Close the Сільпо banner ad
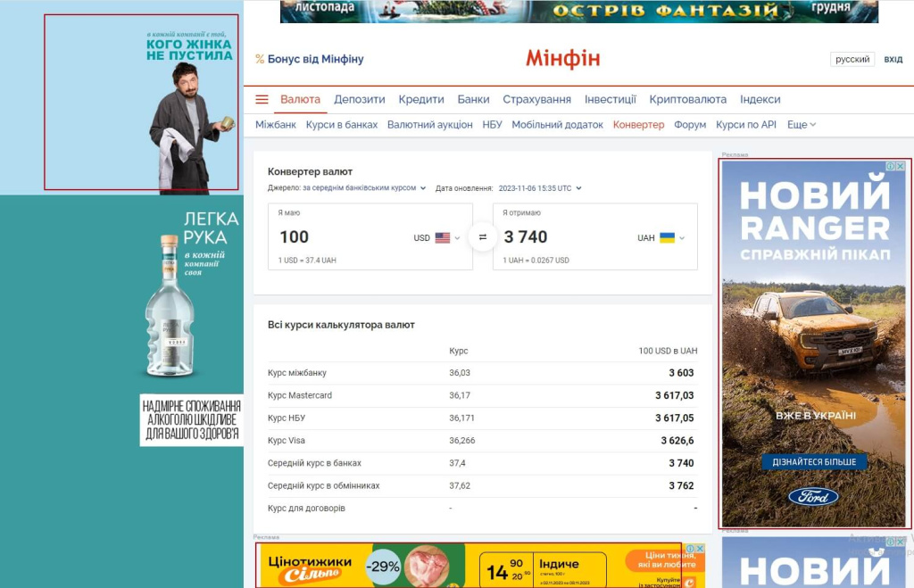Image resolution: width=914 pixels, height=588 pixels. [700, 549]
